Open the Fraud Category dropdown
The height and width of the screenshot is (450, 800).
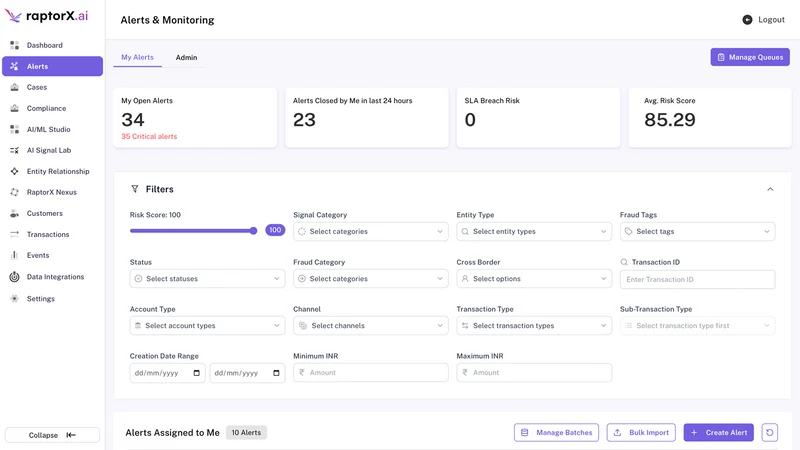[370, 279]
